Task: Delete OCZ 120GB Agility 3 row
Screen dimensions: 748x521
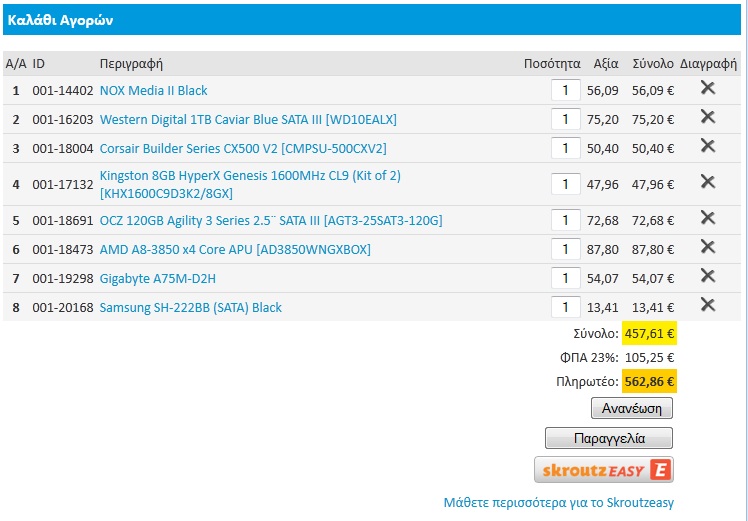Action: tap(707, 218)
